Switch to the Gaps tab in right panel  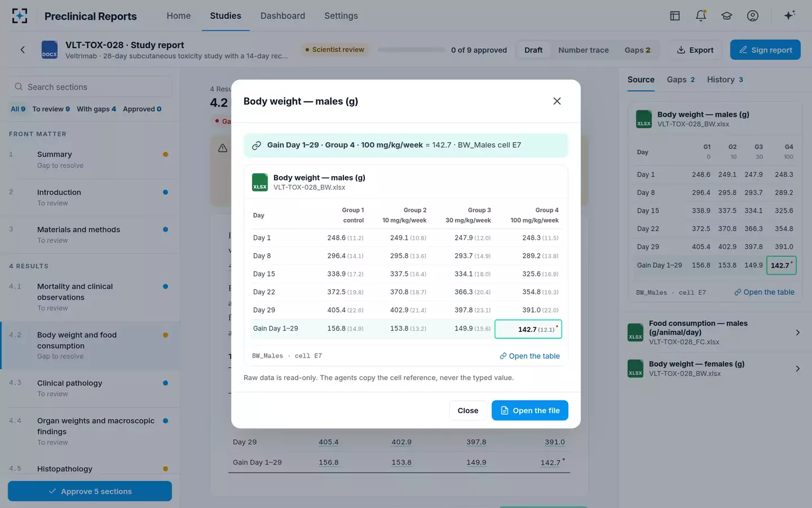(x=681, y=80)
